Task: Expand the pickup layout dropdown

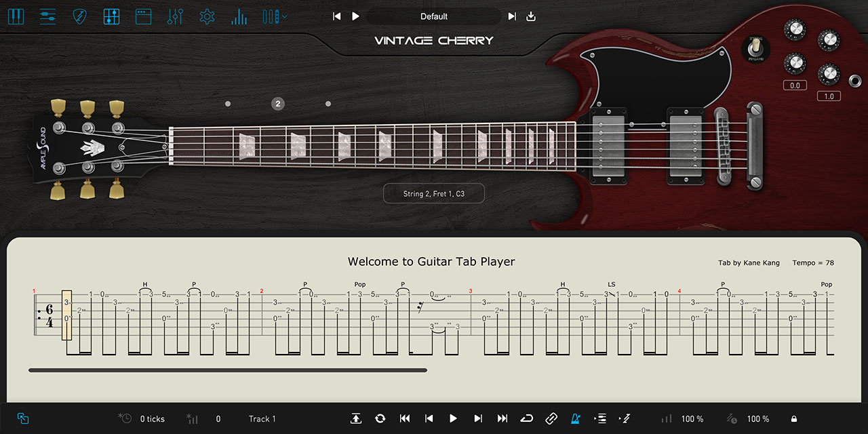Action: 275,16
